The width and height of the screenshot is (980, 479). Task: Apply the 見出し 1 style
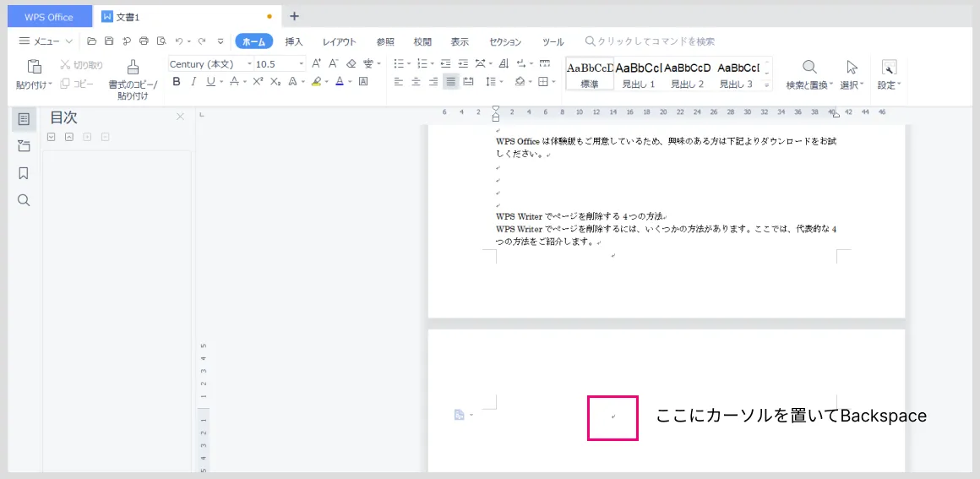638,73
